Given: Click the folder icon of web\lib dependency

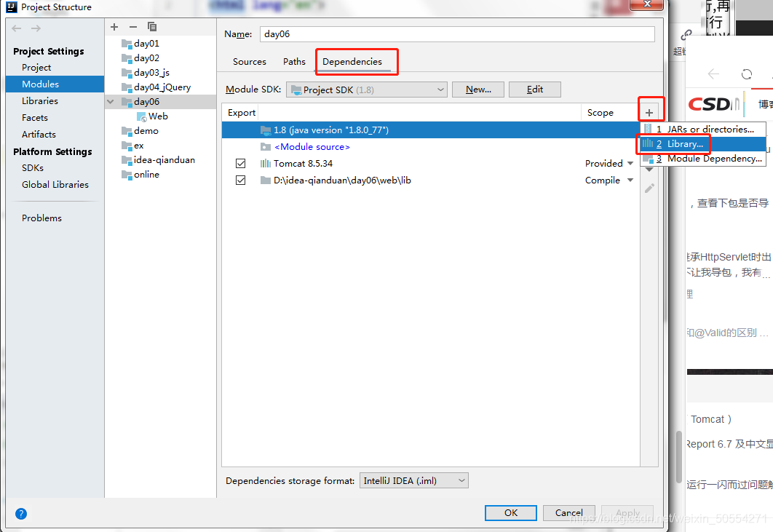Looking at the screenshot, I should (265, 180).
